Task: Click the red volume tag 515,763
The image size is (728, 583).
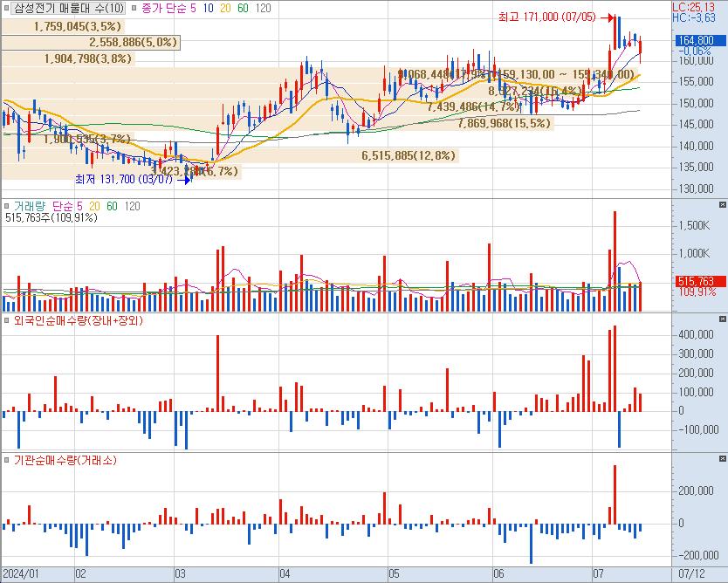Action: [696, 281]
